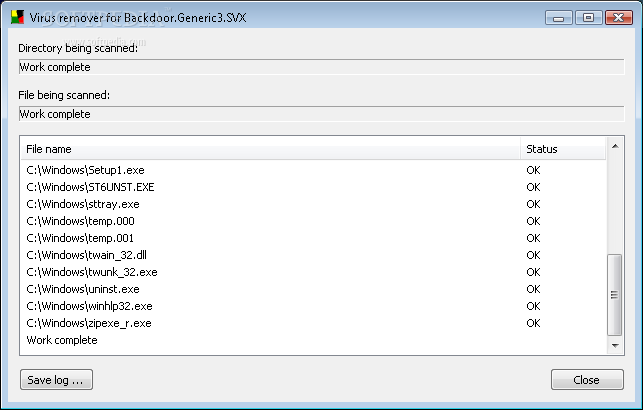Maximize the Virus remover window

click(588, 17)
